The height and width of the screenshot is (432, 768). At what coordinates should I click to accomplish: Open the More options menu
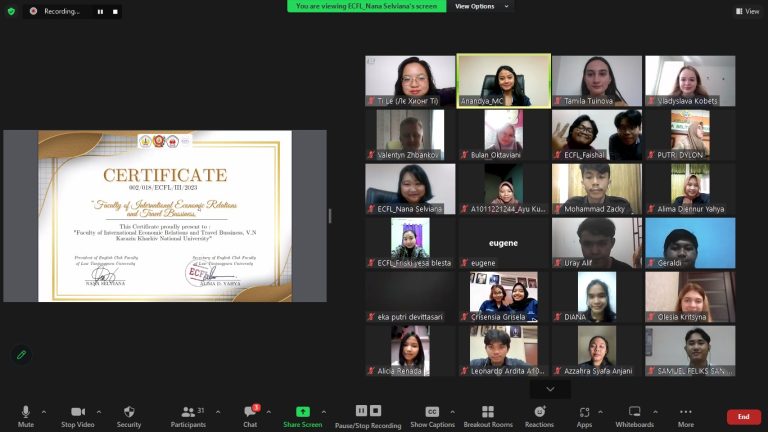(686, 415)
